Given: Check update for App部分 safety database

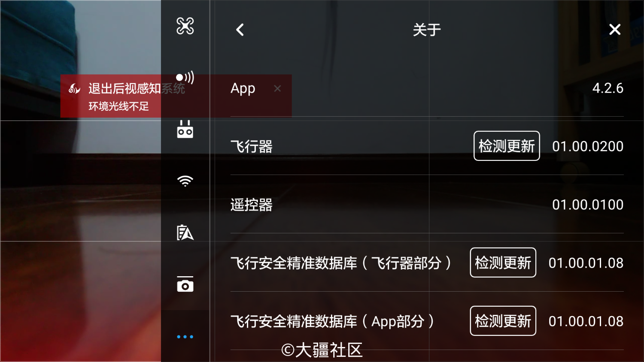Looking at the screenshot, I should tap(503, 321).
